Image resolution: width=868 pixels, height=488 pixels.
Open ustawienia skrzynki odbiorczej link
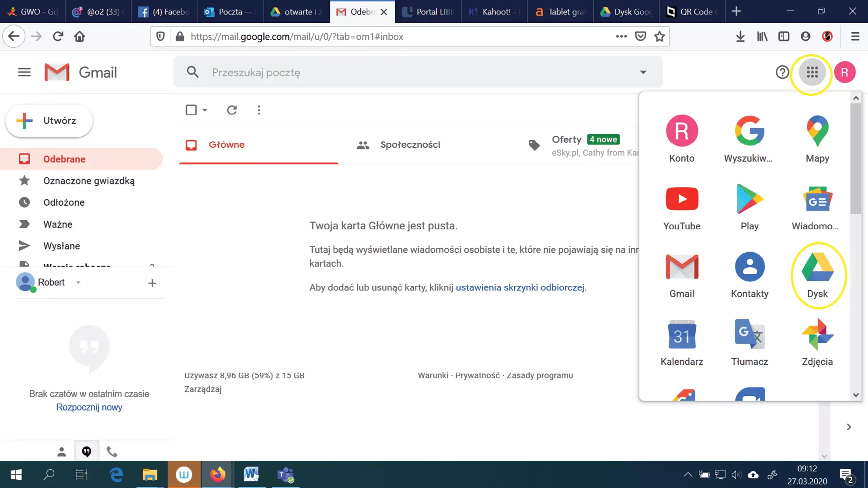[520, 287]
